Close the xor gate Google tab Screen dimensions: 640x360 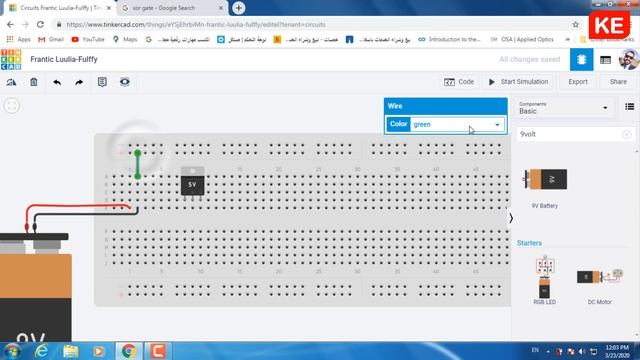point(221,8)
